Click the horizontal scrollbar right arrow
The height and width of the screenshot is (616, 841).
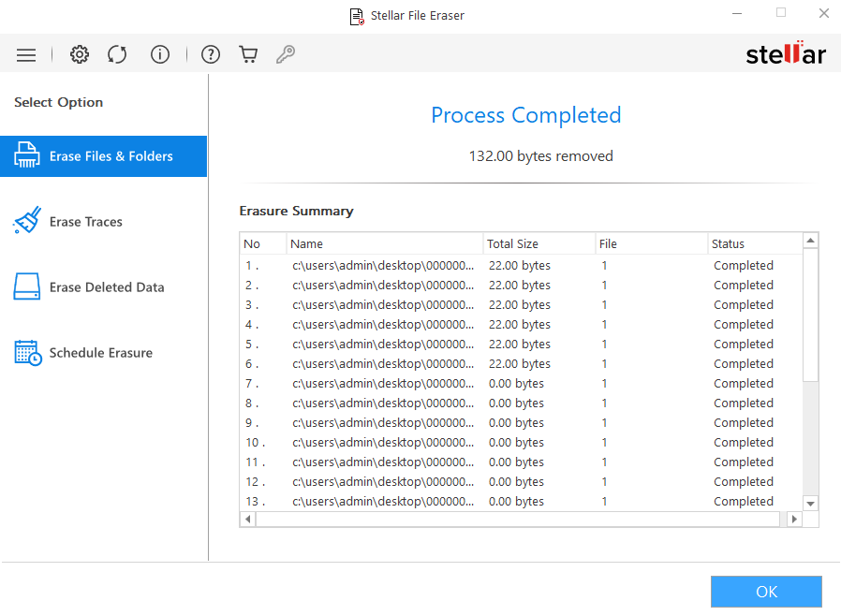pyautogui.click(x=791, y=519)
